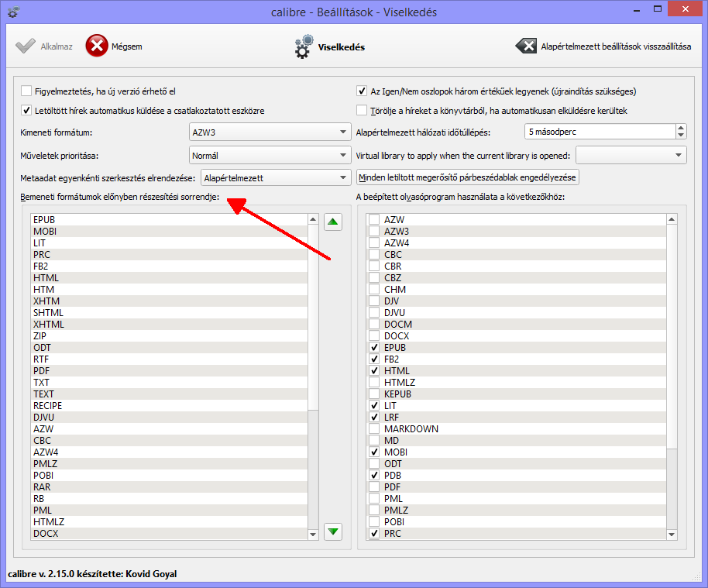Check the AZW3 viewer format checkbox
The width and height of the screenshot is (708, 588).
[374, 231]
